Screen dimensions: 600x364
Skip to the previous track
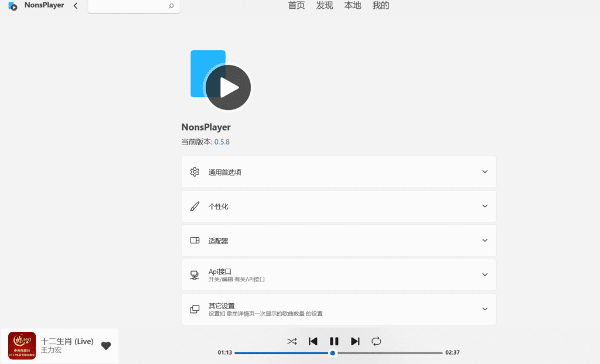coord(313,341)
